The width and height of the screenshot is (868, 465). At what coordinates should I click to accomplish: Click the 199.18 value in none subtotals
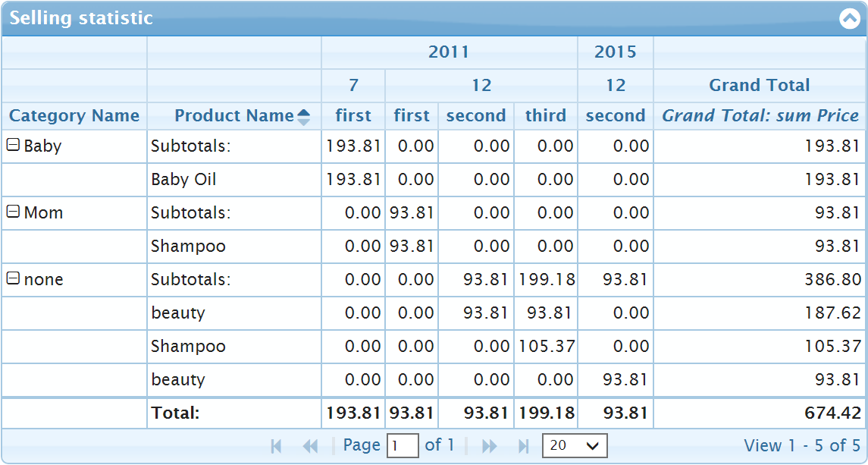(x=546, y=279)
